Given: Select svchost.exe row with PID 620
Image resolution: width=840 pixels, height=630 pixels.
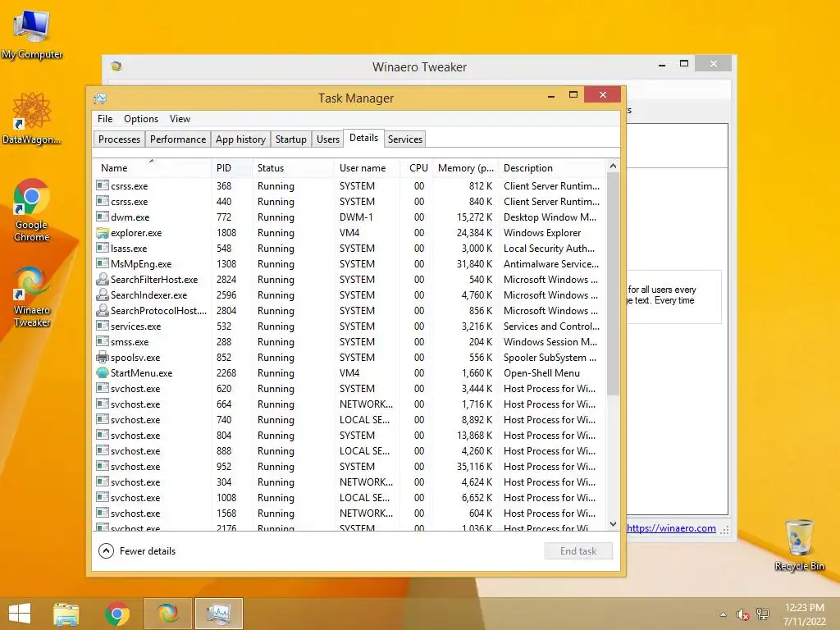Looking at the screenshot, I should [x=349, y=388].
